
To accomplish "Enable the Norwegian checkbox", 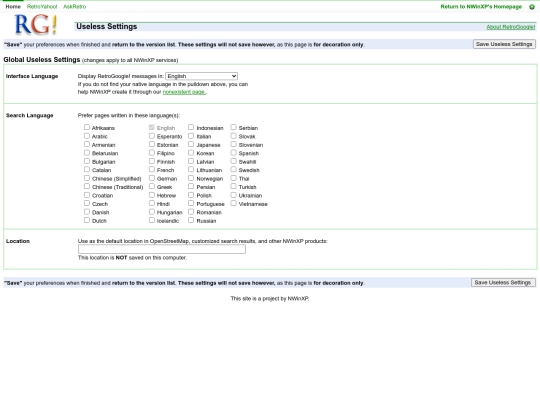I will pyautogui.click(x=191, y=178).
